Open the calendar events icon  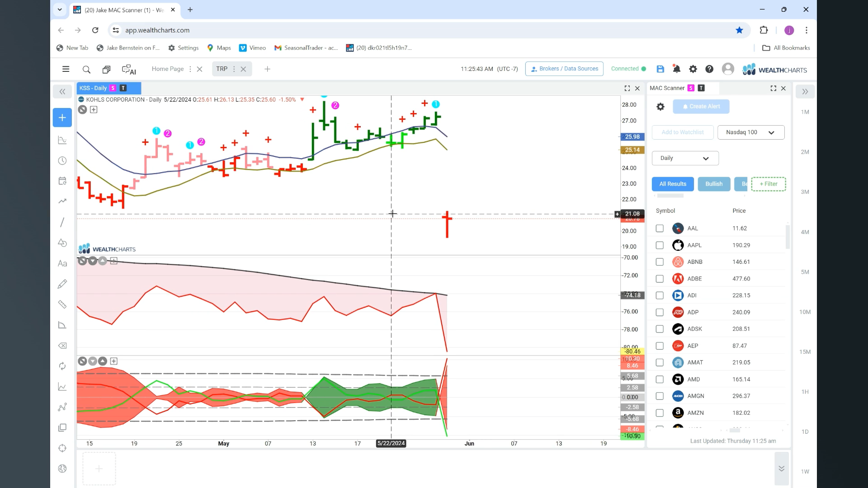(62, 181)
